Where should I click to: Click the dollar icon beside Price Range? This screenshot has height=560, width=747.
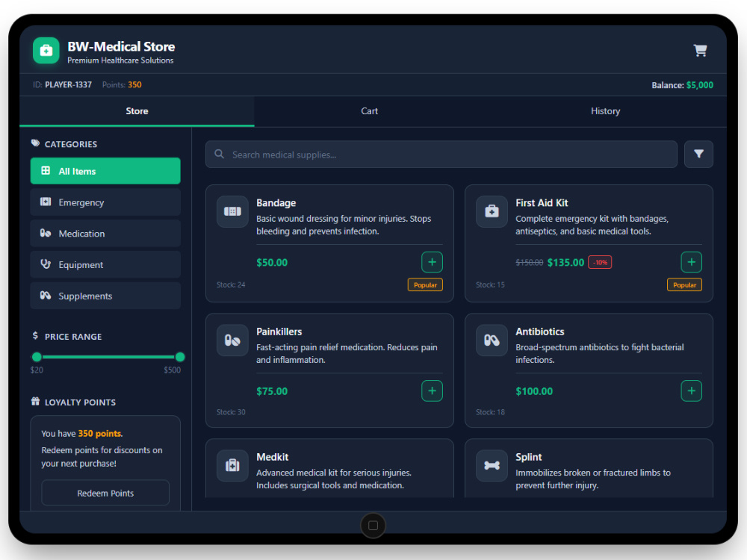coord(35,336)
